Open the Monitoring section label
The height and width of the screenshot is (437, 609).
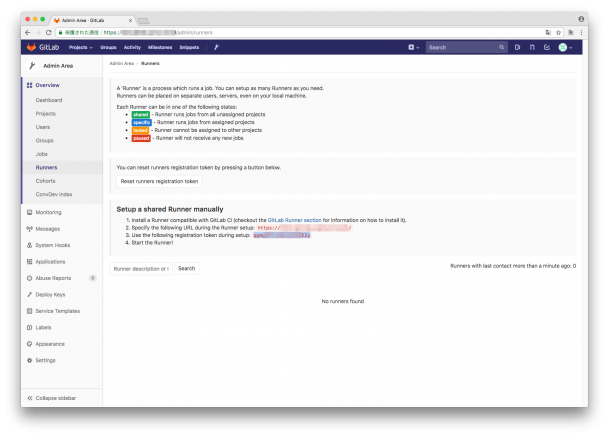(x=49, y=212)
